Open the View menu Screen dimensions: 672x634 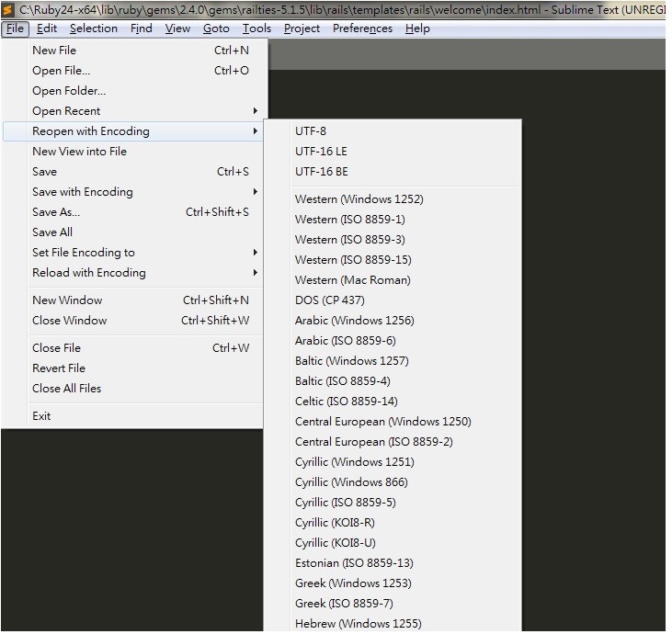click(x=177, y=28)
